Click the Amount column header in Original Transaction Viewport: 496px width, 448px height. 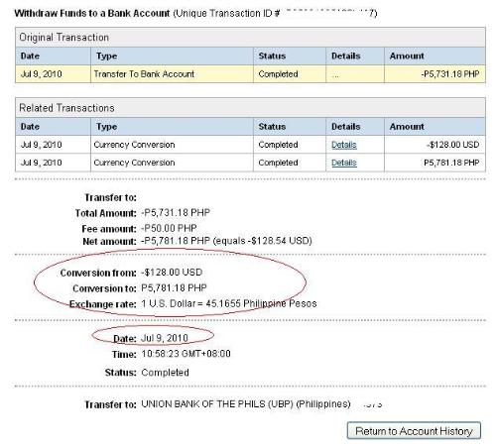point(434,56)
